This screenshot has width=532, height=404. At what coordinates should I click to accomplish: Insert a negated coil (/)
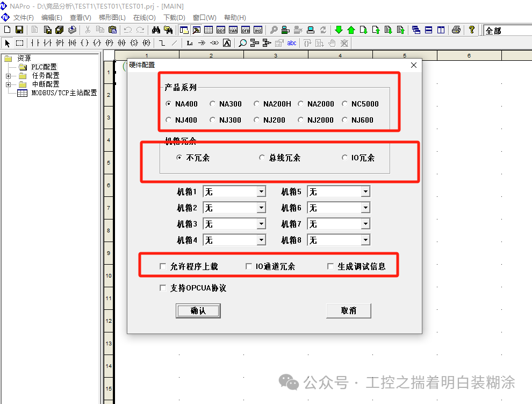[x=97, y=43]
